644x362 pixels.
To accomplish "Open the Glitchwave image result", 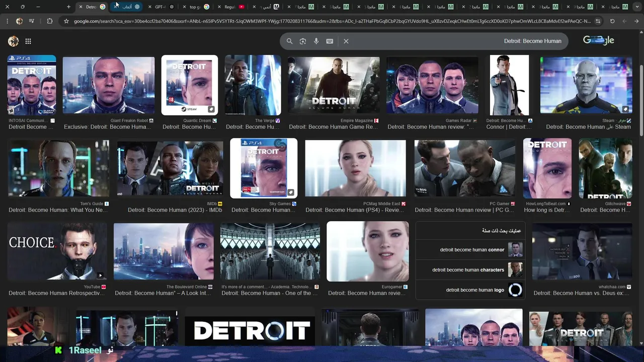I will tap(605, 168).
